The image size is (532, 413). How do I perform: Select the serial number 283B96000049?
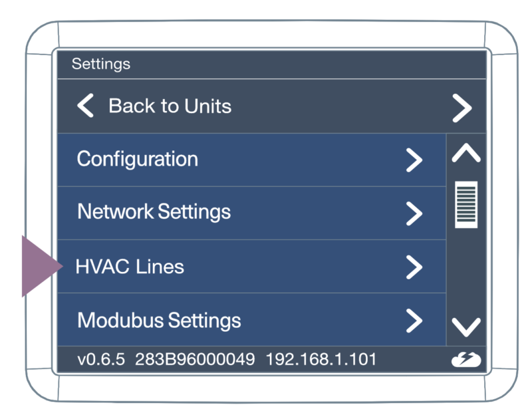point(195,360)
